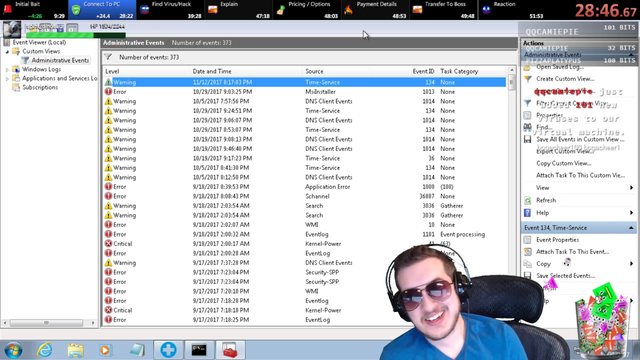Expand Applications and Services Logs node

click(x=7, y=79)
